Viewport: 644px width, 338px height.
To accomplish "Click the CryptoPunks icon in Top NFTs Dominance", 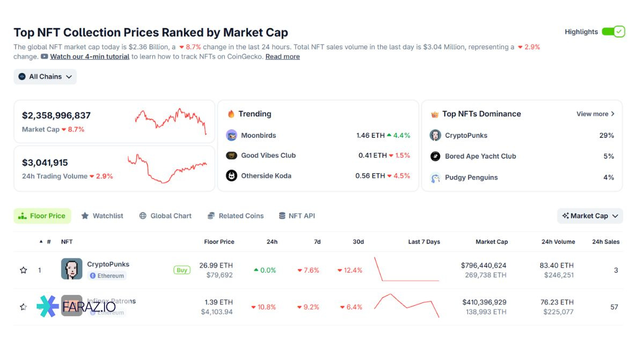I will click(435, 136).
